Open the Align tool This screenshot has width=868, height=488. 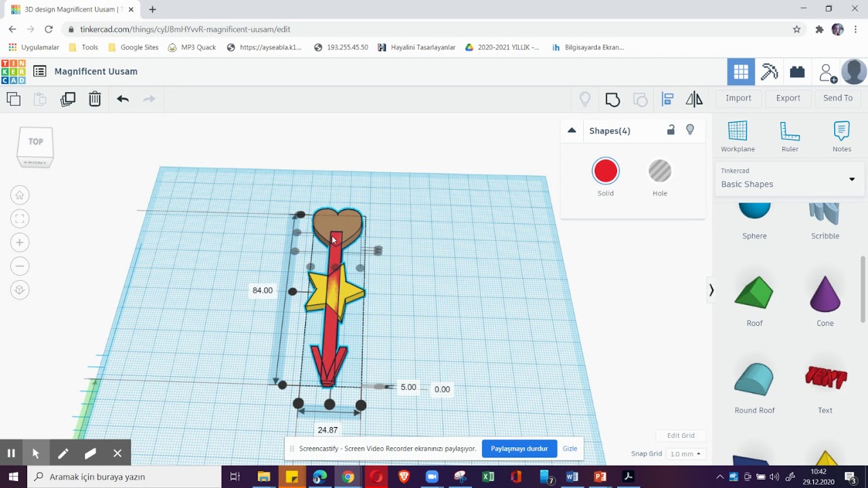[667, 100]
